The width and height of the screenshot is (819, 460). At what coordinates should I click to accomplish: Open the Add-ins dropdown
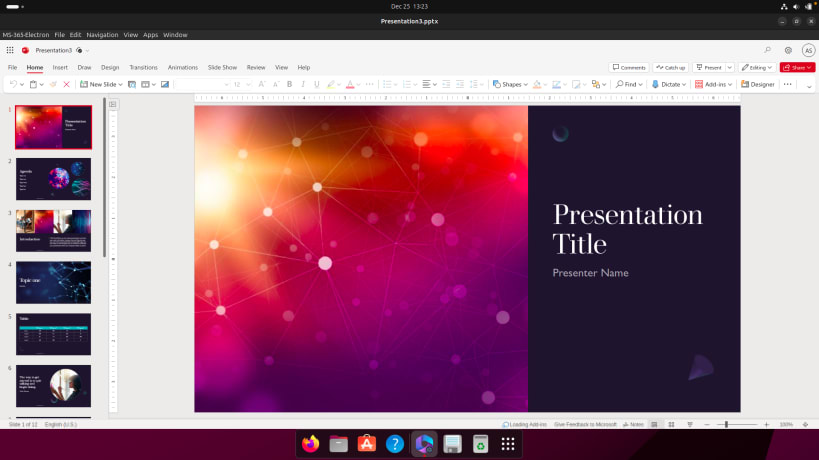[x=730, y=85]
